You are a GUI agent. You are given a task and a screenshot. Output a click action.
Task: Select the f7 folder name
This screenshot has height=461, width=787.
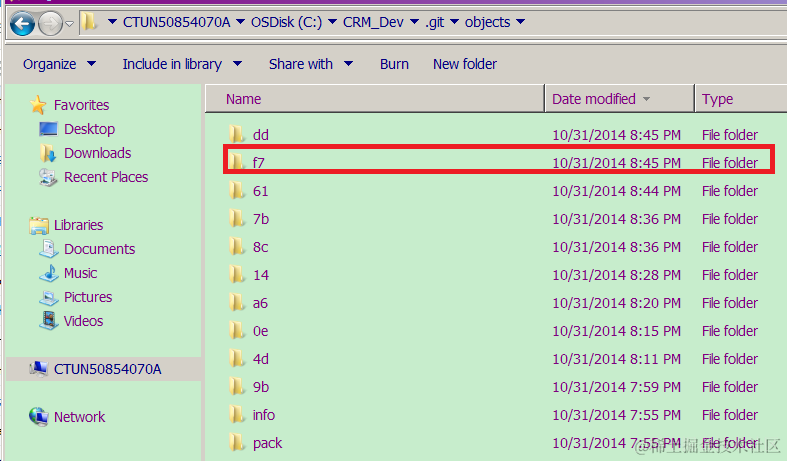click(258, 163)
